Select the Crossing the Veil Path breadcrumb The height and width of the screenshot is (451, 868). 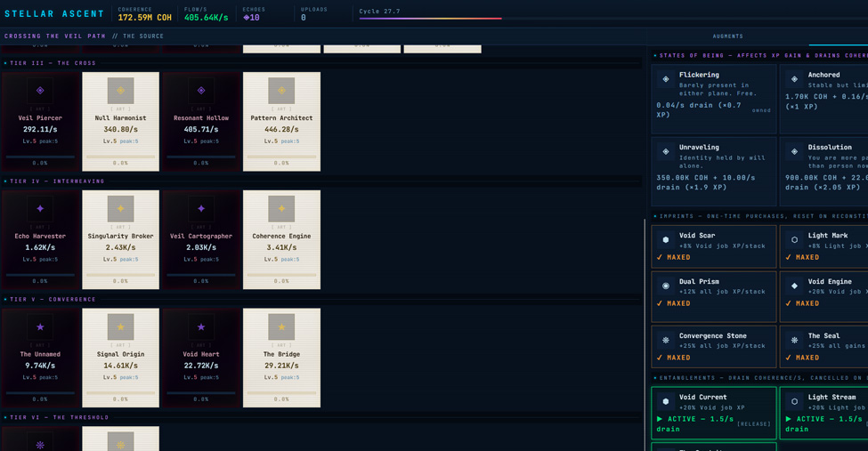coord(55,36)
